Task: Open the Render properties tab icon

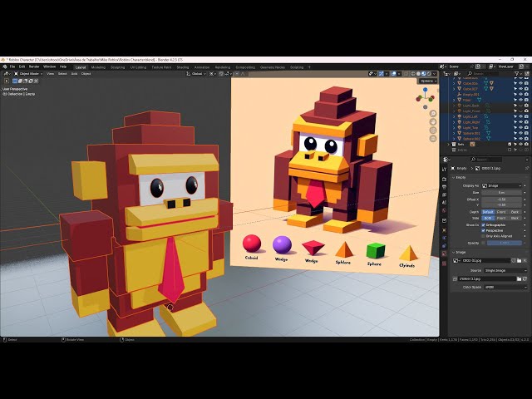Action: click(x=445, y=180)
